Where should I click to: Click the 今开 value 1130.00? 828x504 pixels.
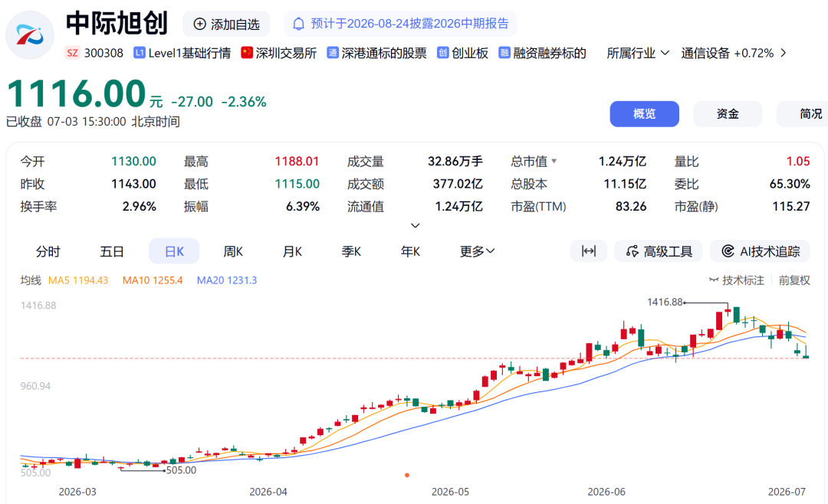[133, 161]
